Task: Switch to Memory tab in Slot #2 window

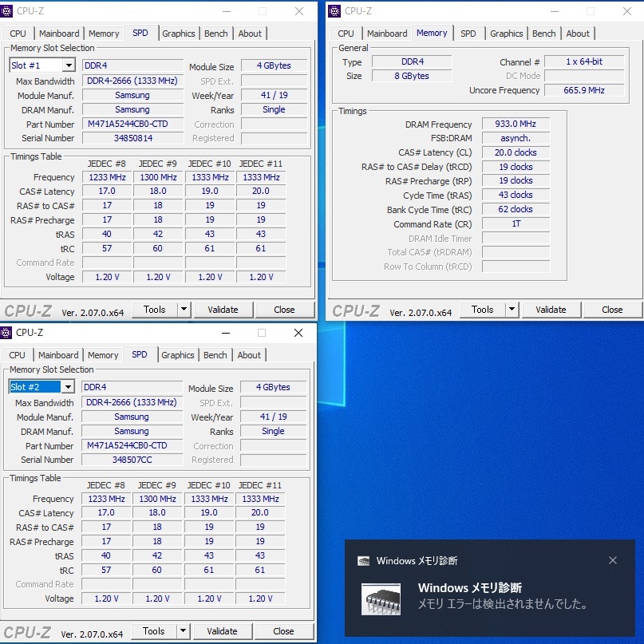Action: 103,355
